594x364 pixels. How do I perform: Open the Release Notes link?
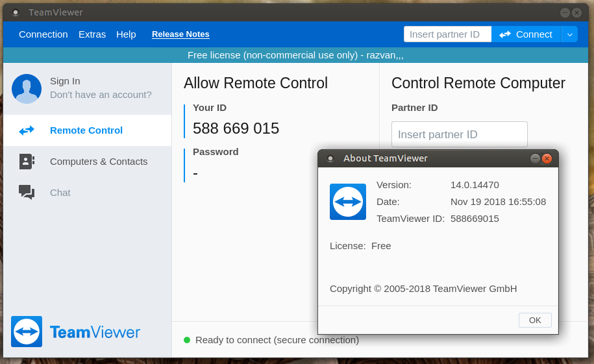pyautogui.click(x=180, y=34)
